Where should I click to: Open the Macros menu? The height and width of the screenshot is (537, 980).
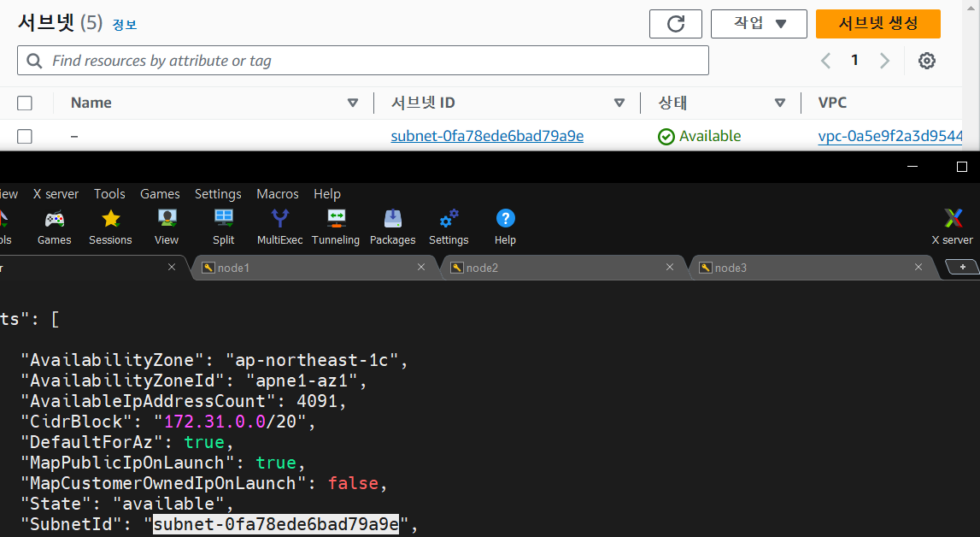(278, 194)
